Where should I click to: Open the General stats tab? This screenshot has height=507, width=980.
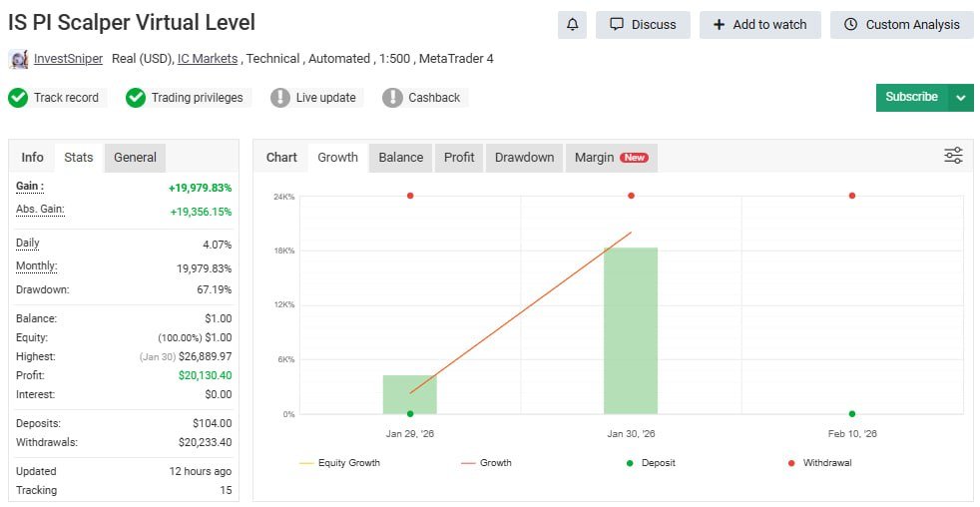pos(135,158)
